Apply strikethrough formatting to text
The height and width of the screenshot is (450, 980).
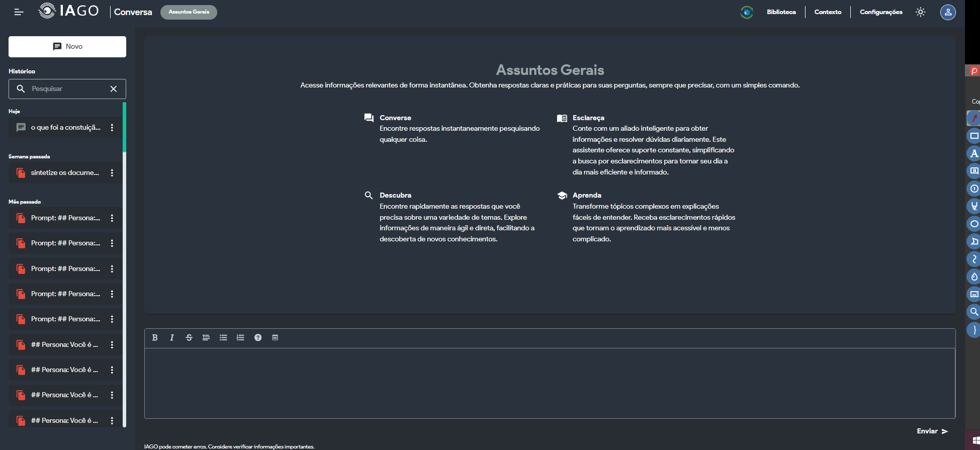click(x=189, y=338)
